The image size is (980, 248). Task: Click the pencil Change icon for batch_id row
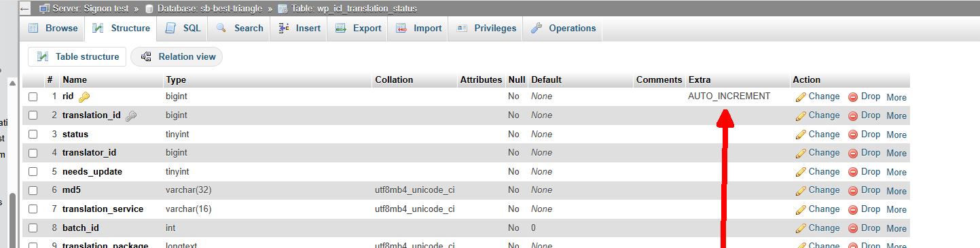801,228
